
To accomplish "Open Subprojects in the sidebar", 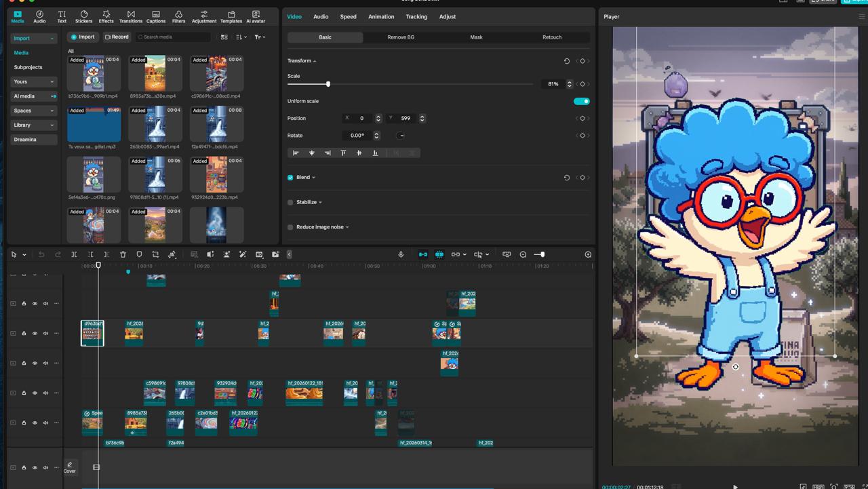I will point(28,67).
